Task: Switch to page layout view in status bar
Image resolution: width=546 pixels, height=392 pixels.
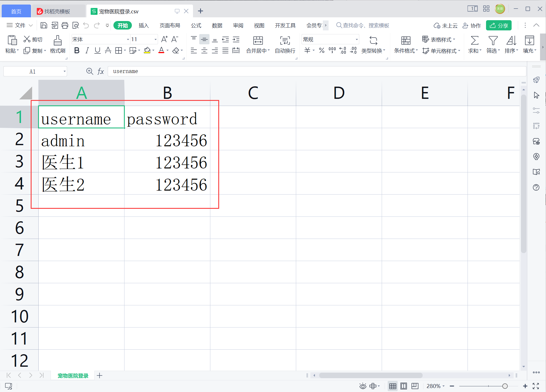Action: [403, 386]
